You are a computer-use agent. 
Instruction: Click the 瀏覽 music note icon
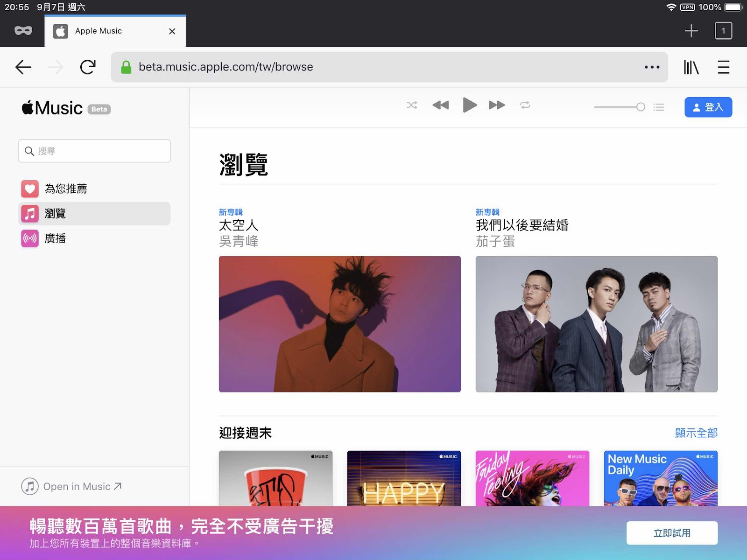click(x=30, y=214)
